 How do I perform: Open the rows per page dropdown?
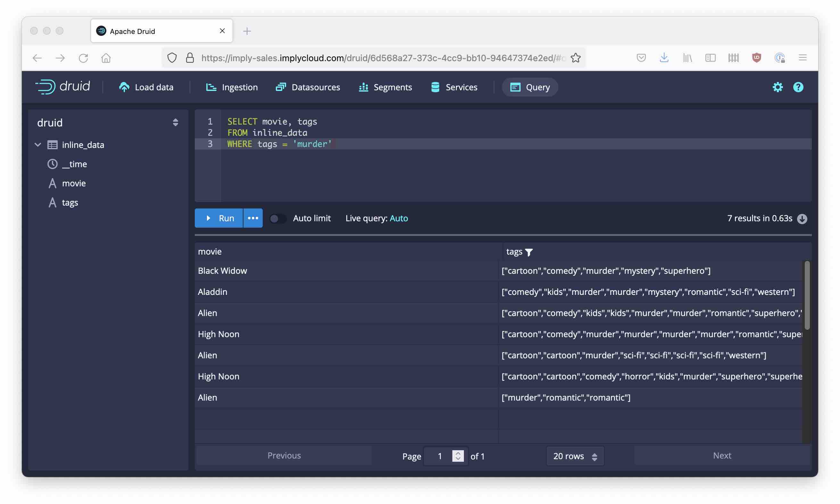pos(573,455)
